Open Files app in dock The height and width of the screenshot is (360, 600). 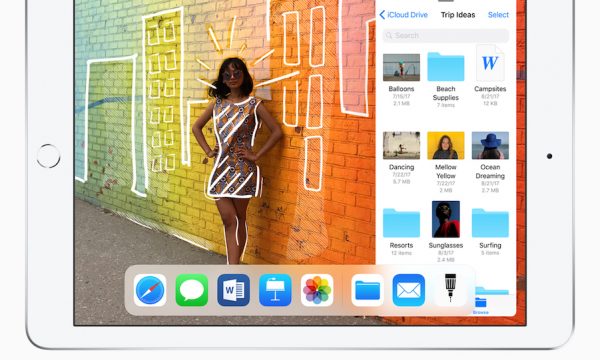coord(367,290)
